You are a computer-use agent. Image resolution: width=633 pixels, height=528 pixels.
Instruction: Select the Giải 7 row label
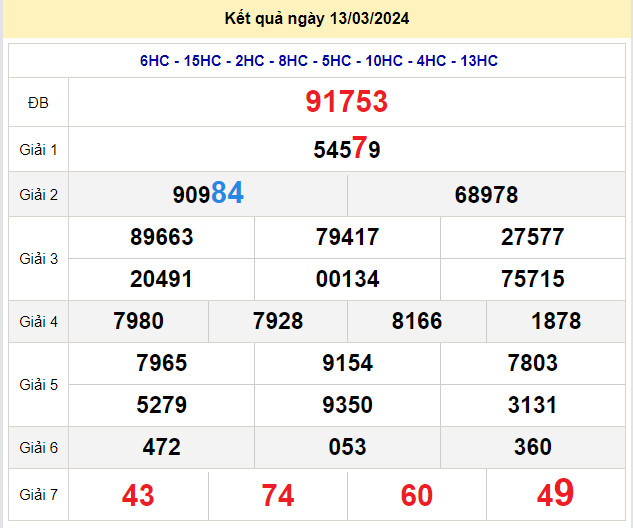pos(38,494)
